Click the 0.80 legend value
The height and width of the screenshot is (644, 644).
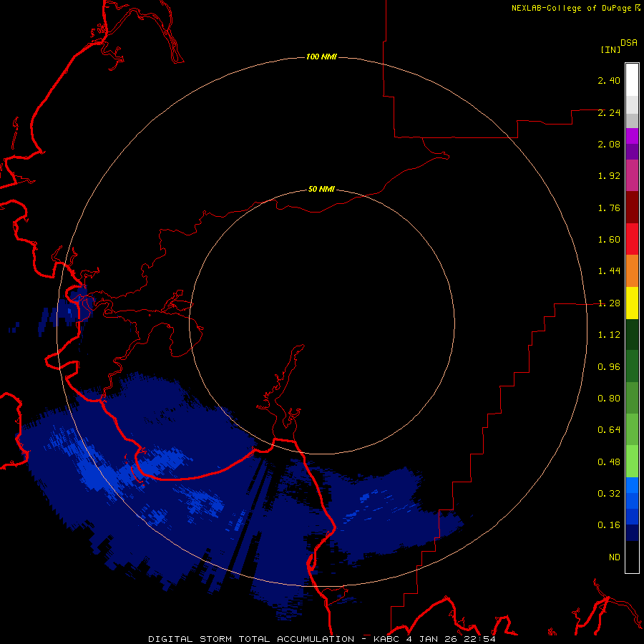tap(609, 399)
